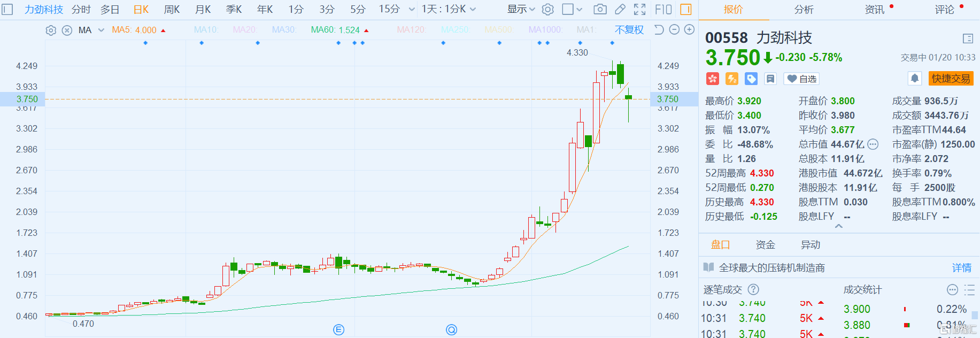980x338 pixels.
Task: Reset chart view with undo arrow
Action: pos(659,30)
